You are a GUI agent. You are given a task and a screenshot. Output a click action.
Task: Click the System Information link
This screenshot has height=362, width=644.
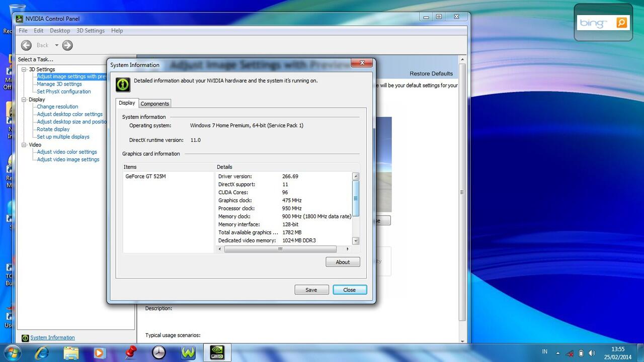[52, 338]
